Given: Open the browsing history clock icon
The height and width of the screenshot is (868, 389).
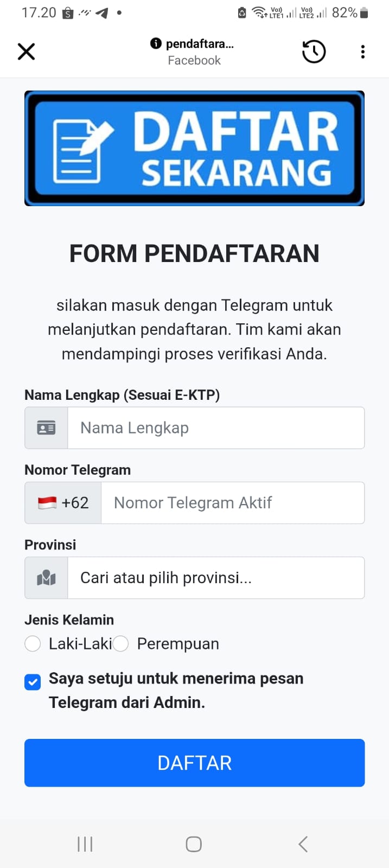Looking at the screenshot, I should 314,52.
